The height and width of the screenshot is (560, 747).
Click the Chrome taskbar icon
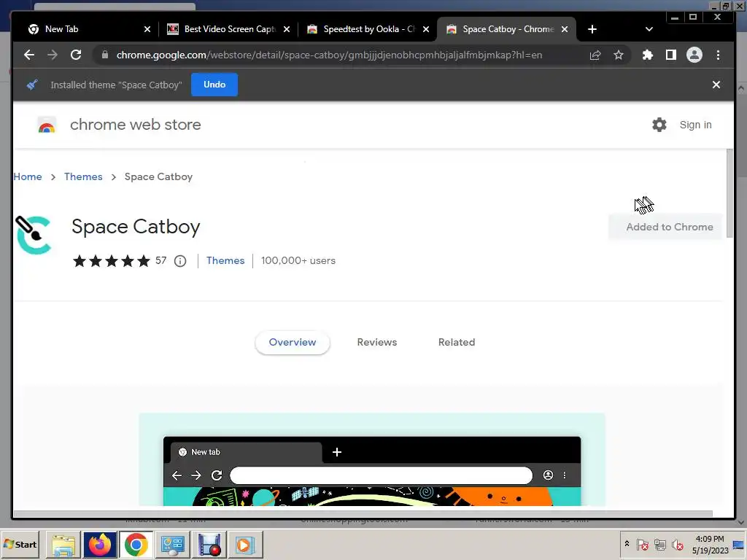click(136, 545)
